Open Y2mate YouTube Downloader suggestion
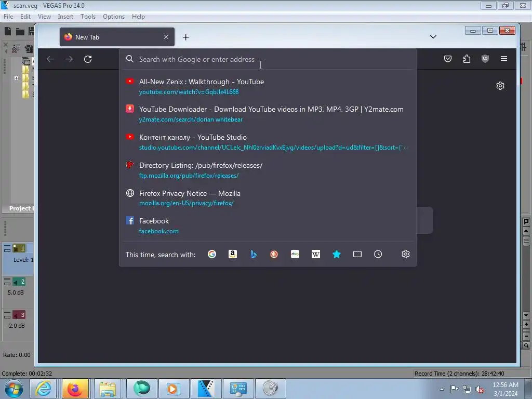 pyautogui.click(x=268, y=114)
